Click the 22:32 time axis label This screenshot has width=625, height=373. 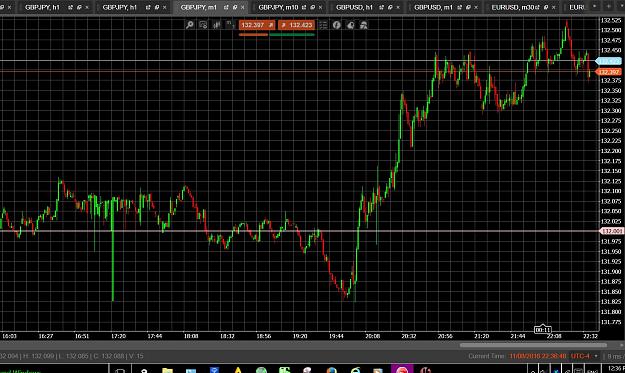point(590,336)
